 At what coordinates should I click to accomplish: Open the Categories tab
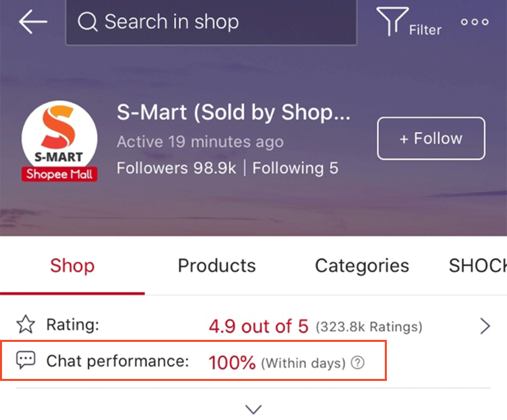click(x=361, y=266)
